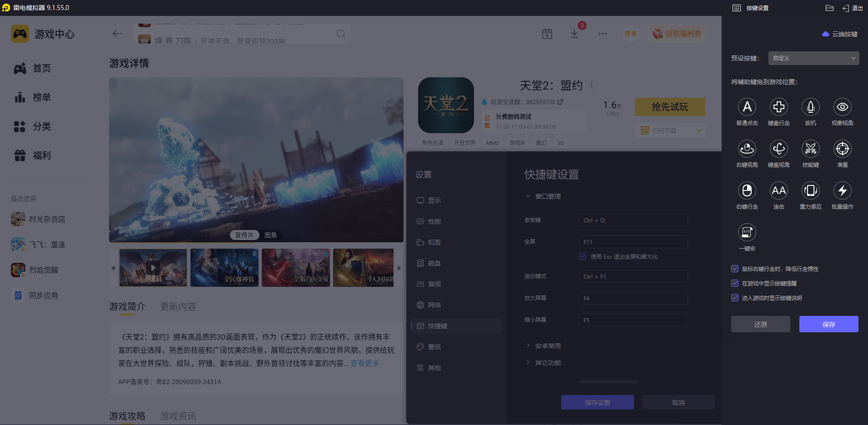This screenshot has height=425, width=868.
Task: Select the 右键行走 right-click walk icon
Action: (x=747, y=190)
